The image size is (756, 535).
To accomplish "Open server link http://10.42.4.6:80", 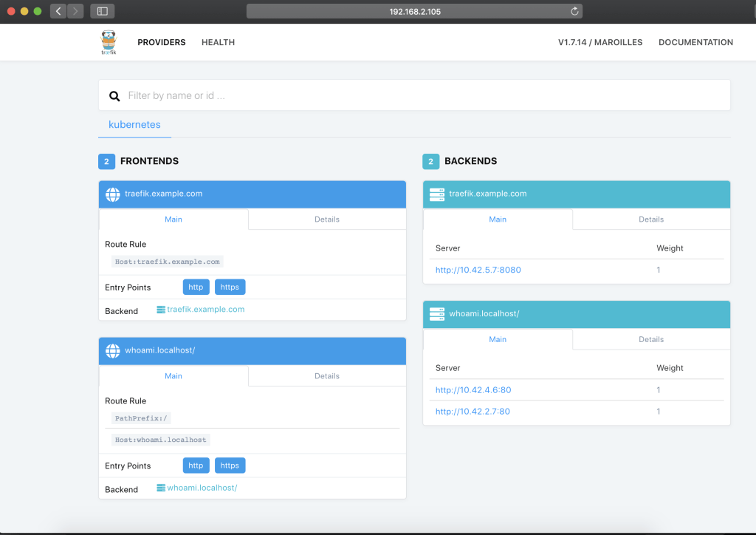I will tap(473, 390).
